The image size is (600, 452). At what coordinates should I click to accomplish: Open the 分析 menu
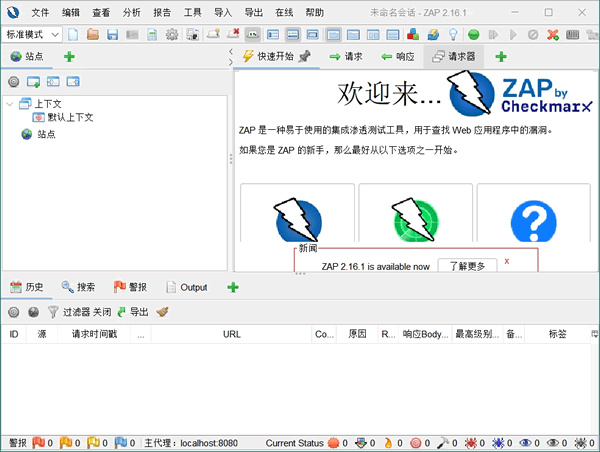131,12
